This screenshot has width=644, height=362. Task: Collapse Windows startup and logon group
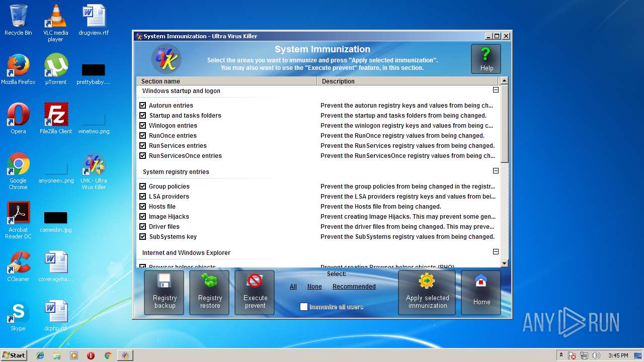tap(496, 90)
